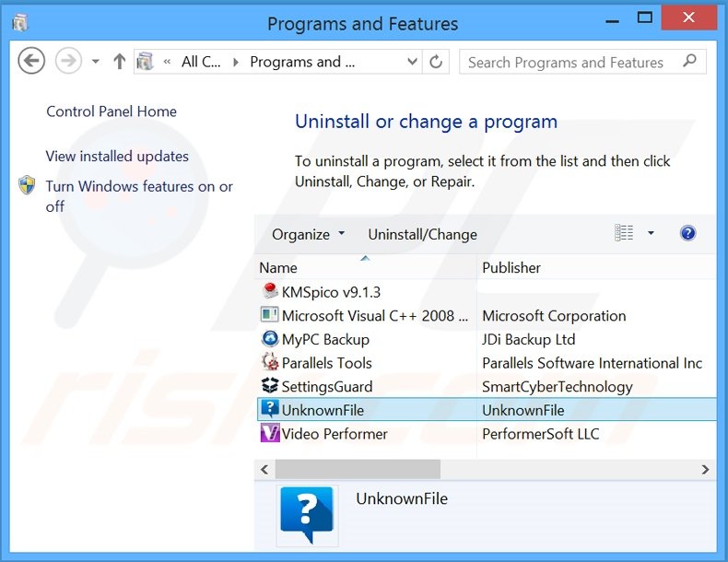This screenshot has height=562, width=728.
Task: Click the MyPC Backup icon
Action: point(270,338)
